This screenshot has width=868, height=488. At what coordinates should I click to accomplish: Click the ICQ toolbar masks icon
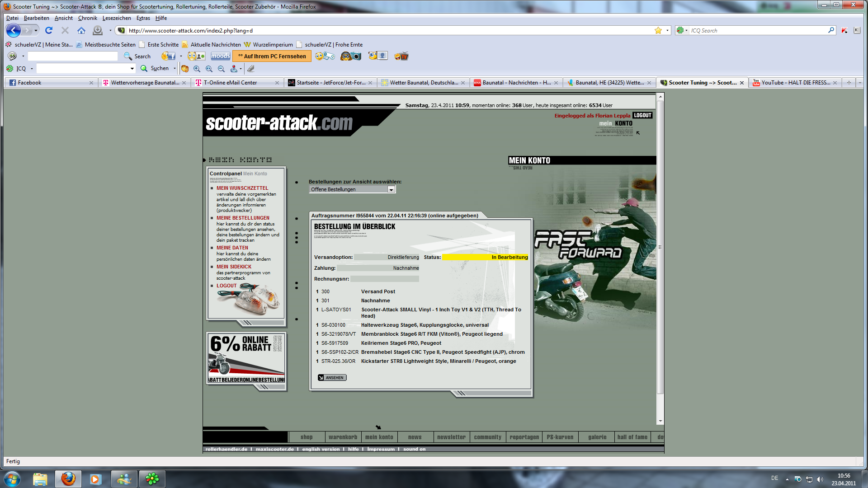185,69
